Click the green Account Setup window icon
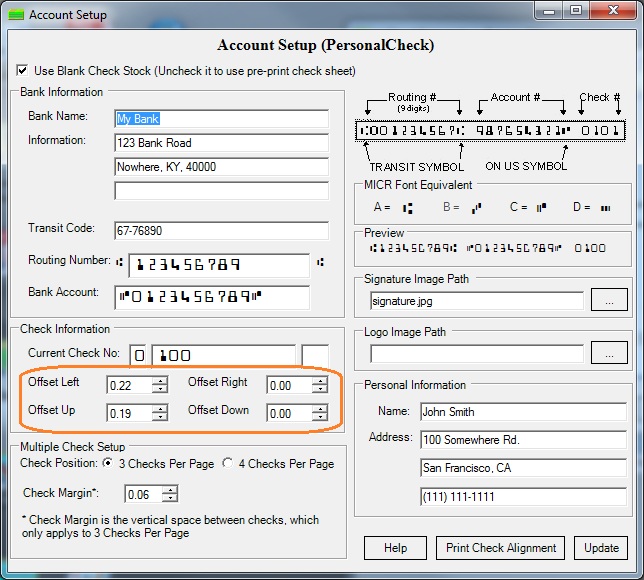This screenshot has width=644, height=580. click(16, 15)
